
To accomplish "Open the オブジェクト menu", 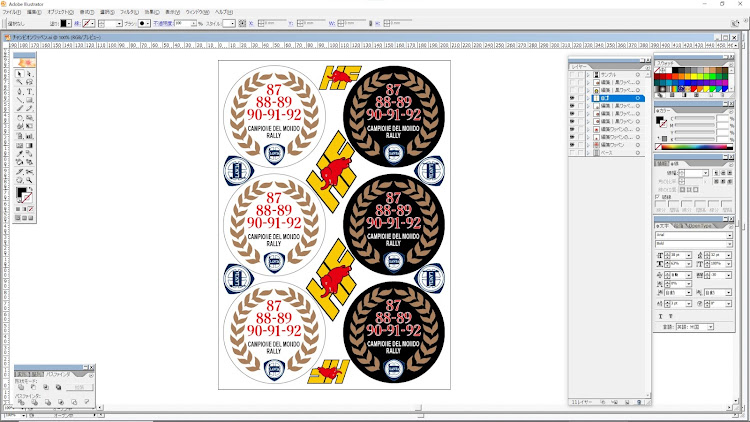I will [60, 12].
